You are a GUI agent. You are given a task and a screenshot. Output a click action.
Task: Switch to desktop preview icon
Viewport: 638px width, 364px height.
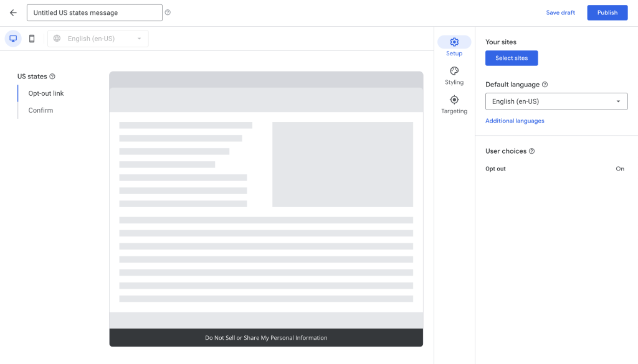pos(13,39)
